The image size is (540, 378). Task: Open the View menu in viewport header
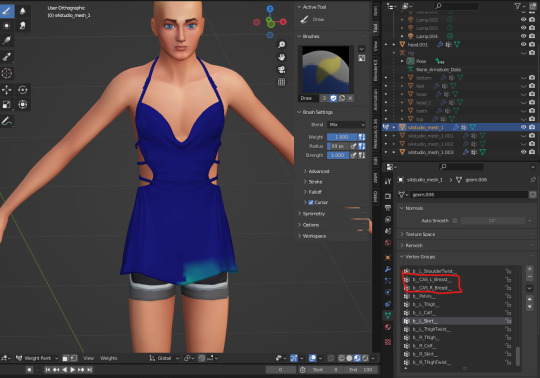[x=89, y=358]
